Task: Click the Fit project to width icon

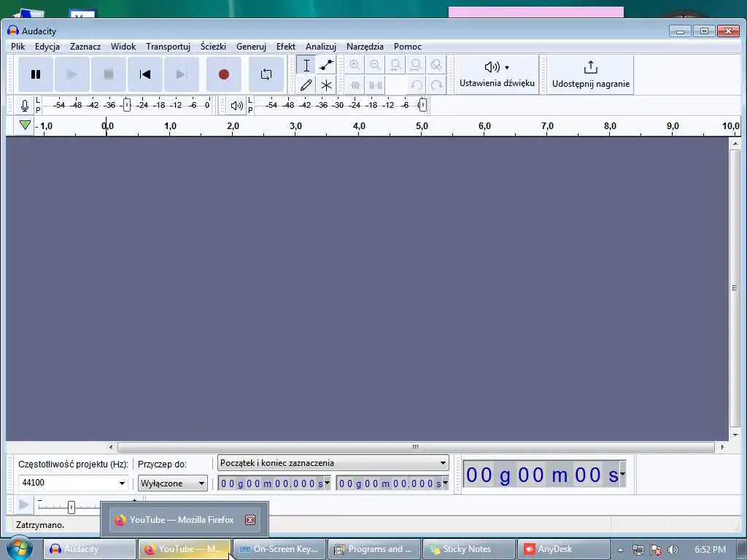Action: tap(416, 65)
